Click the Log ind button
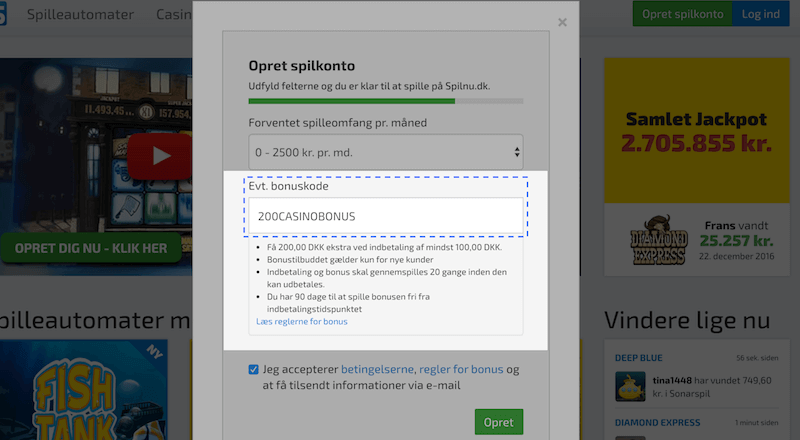 pyautogui.click(x=757, y=15)
